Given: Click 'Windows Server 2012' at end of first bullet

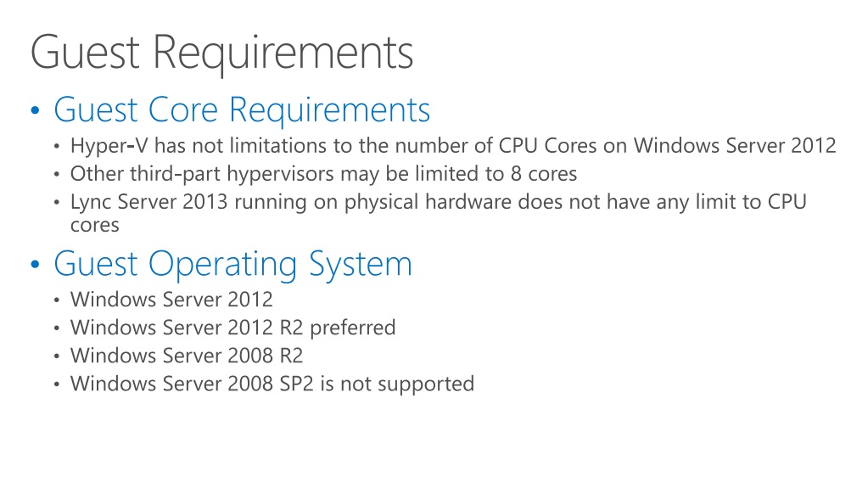Looking at the screenshot, I should (735, 146).
